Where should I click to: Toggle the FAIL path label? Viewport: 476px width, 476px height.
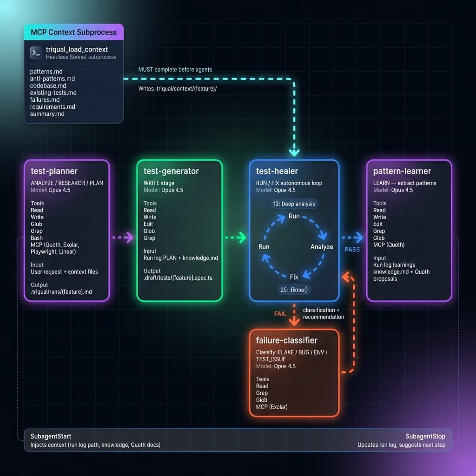280,314
